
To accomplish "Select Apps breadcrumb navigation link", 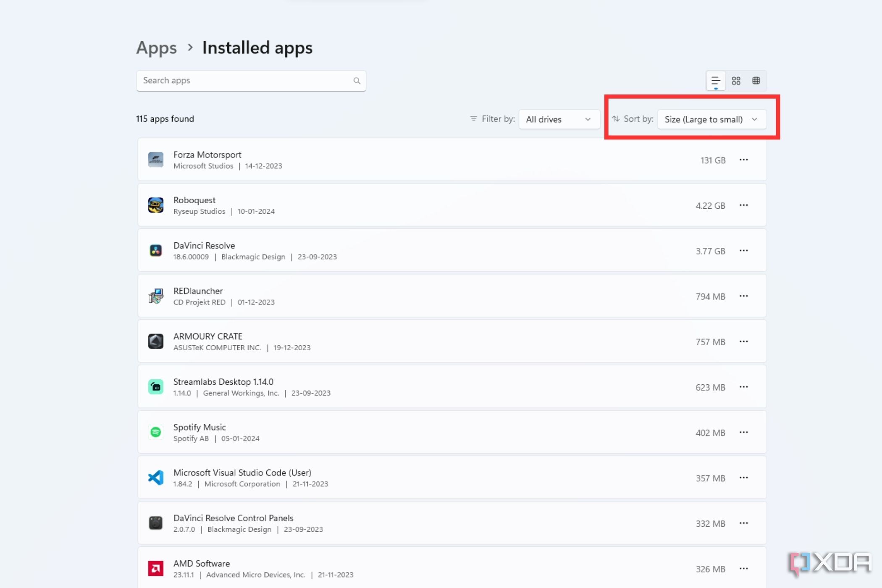I will pyautogui.click(x=156, y=47).
